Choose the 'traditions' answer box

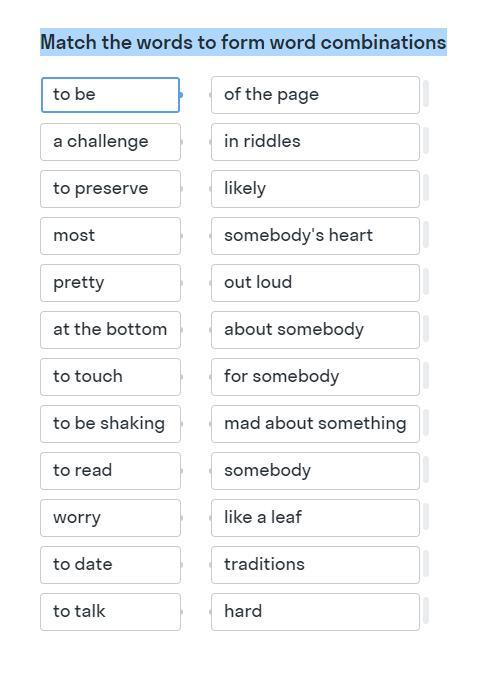click(315, 565)
